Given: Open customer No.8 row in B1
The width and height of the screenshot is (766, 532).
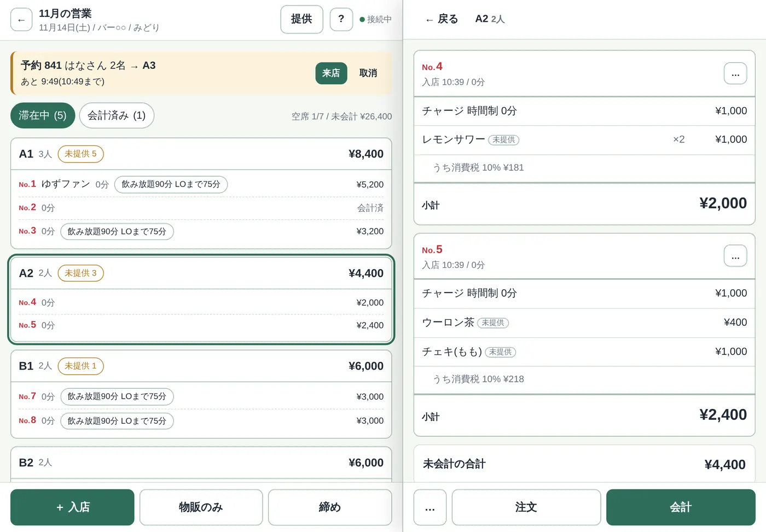Looking at the screenshot, I should point(201,421).
